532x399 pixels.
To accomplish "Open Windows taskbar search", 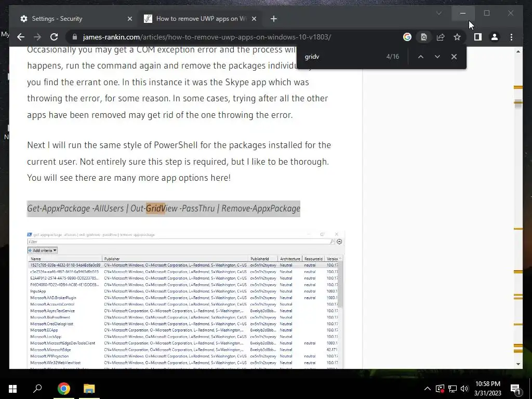I will 37,389.
